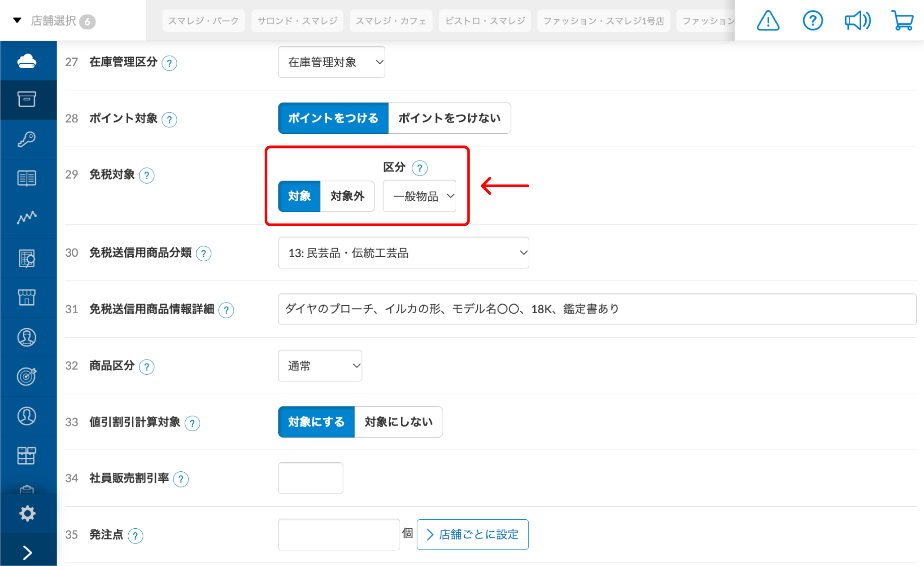Open the 一般物品 category dropdown
This screenshot has height=566, width=924.
click(x=419, y=196)
